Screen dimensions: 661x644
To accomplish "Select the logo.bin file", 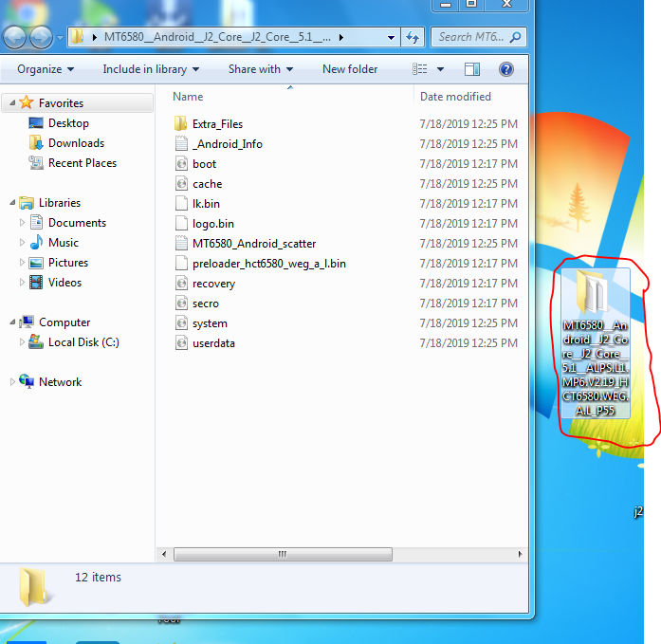I will (x=212, y=224).
